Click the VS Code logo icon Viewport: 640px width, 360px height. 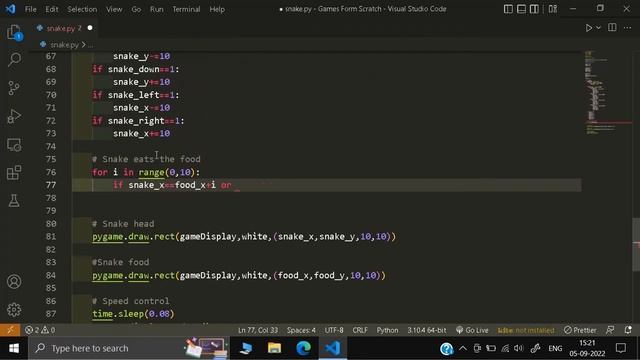click(x=10, y=9)
